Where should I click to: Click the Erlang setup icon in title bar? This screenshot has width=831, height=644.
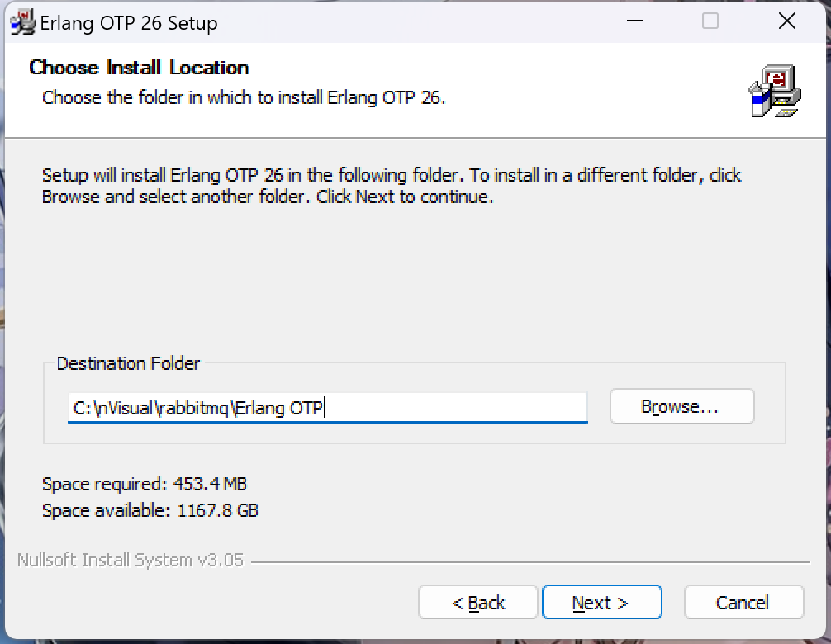pos(25,21)
